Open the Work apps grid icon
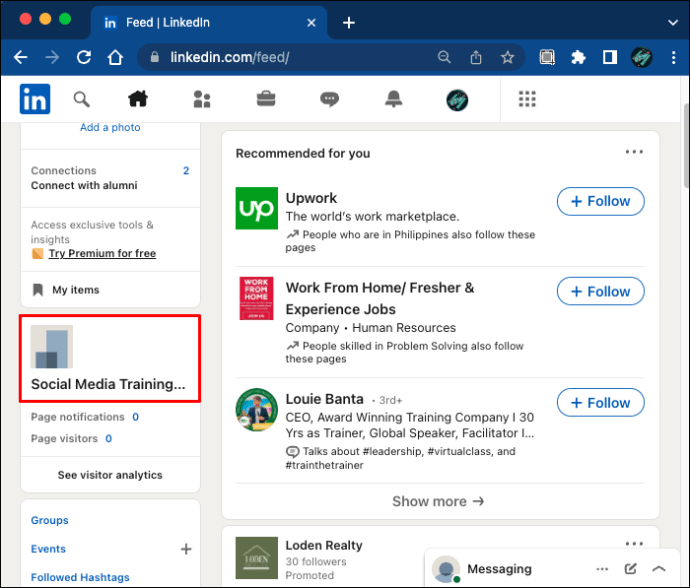 (x=527, y=98)
